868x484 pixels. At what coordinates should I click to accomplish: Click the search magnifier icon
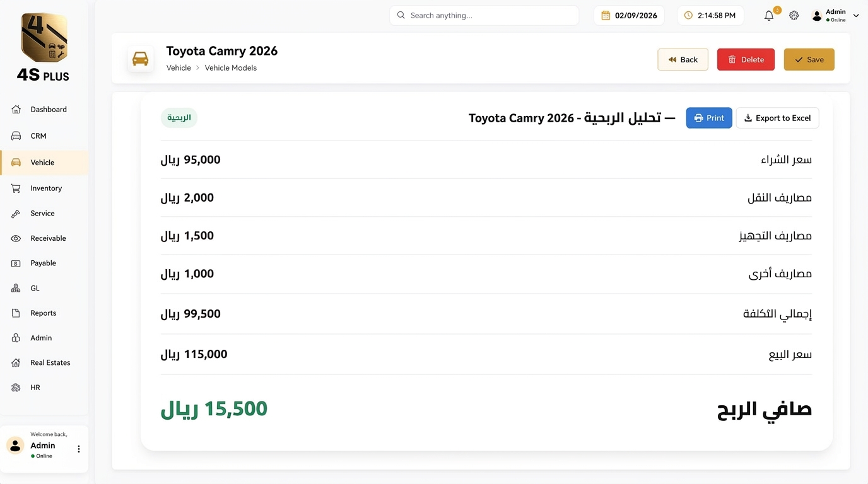[x=401, y=15]
